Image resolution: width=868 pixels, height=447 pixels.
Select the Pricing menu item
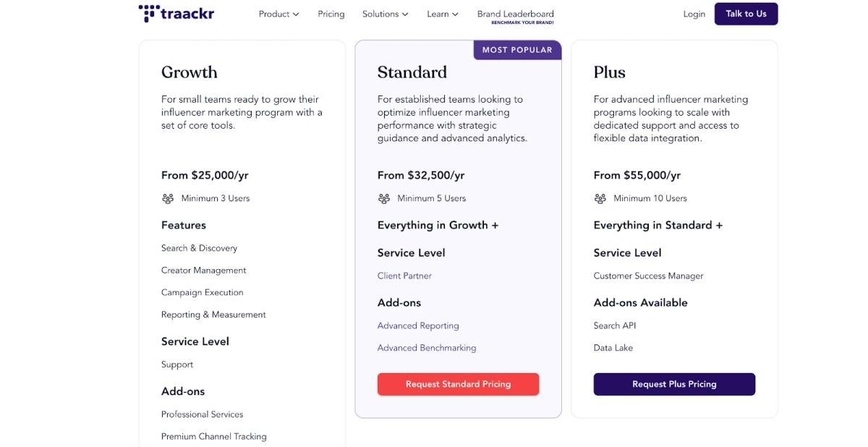click(331, 13)
